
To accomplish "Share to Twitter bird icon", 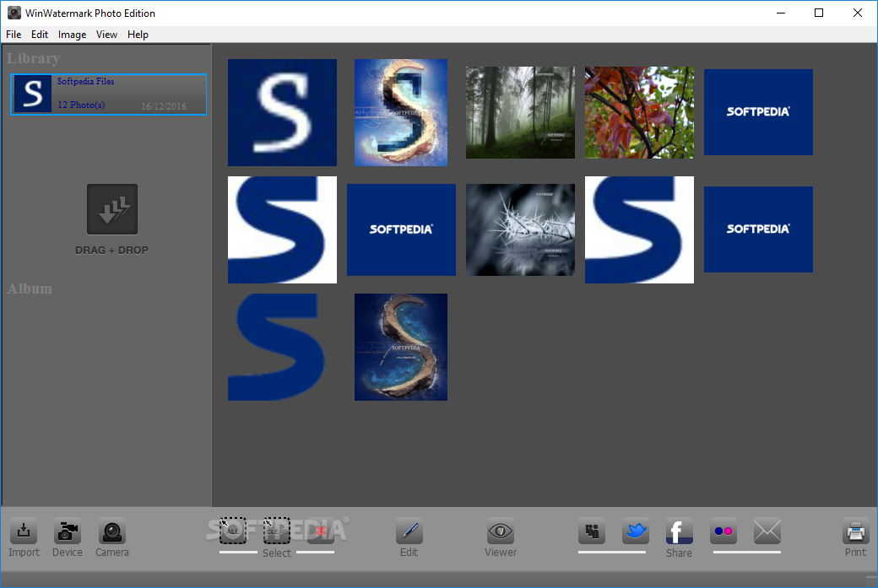I will pos(636,531).
